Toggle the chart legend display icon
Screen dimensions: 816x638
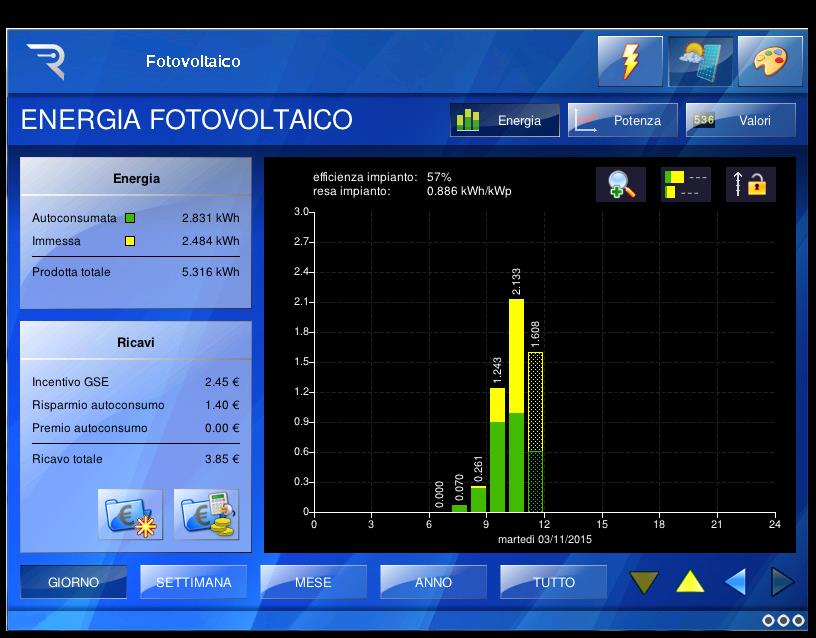click(685, 184)
